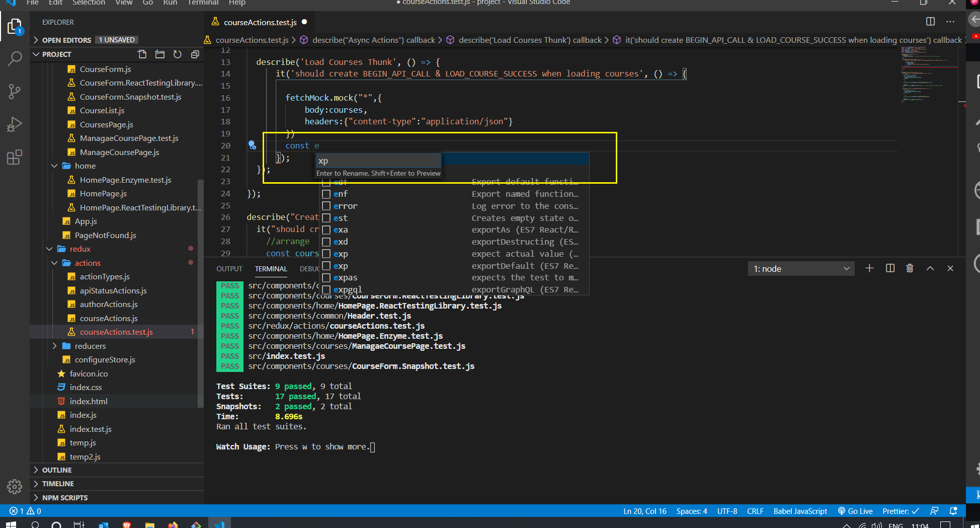The width and height of the screenshot is (980, 528).
Task: Open courseActions.js in explorer
Action: coord(109,318)
